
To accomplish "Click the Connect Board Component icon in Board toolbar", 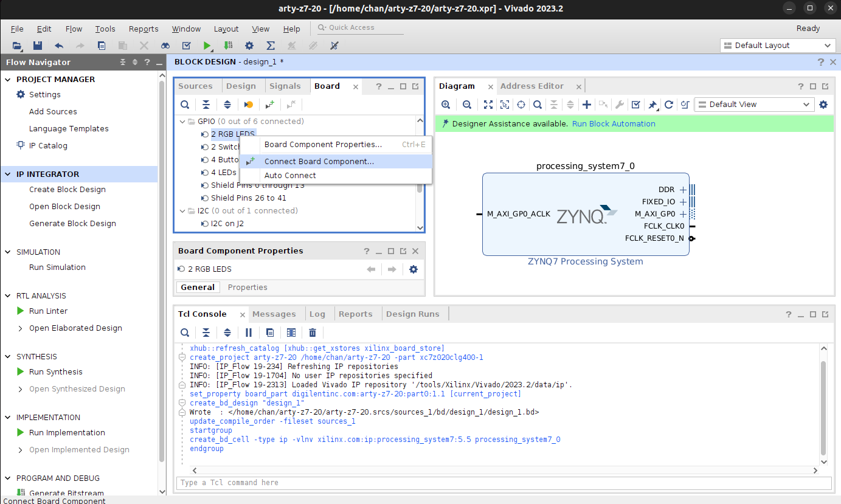I will tap(271, 105).
